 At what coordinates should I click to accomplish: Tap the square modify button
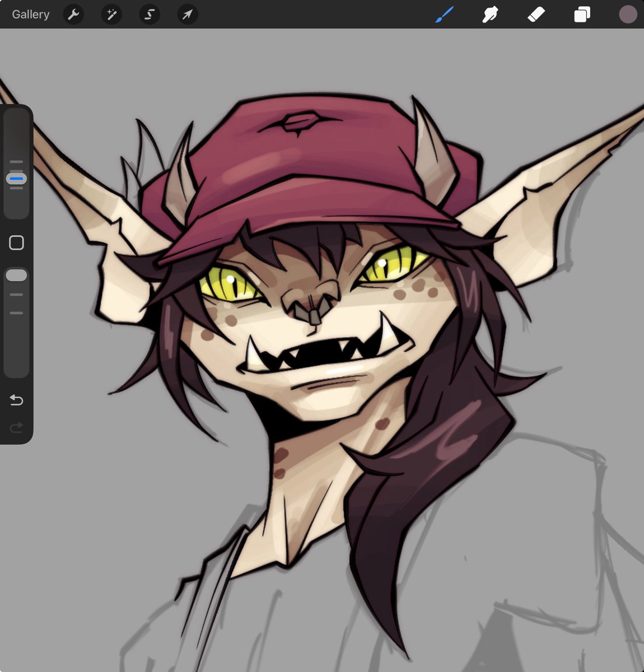click(x=16, y=242)
